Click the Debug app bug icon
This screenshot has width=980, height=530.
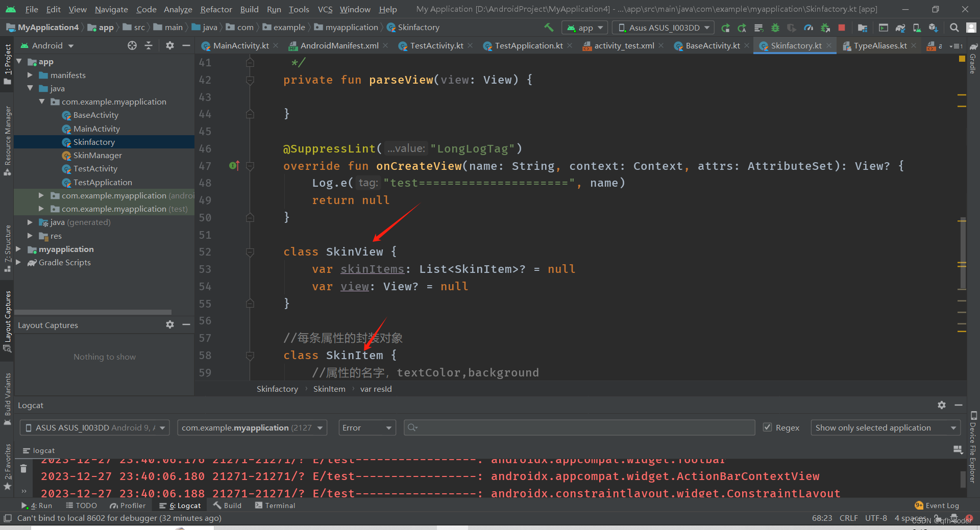pos(775,28)
